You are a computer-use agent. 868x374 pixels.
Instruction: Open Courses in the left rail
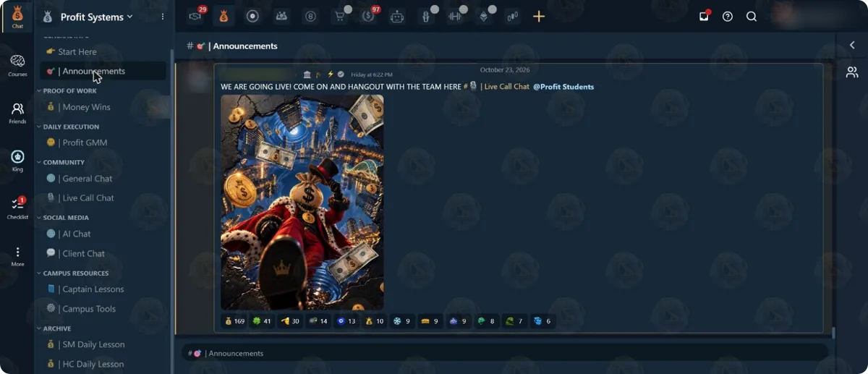click(17, 65)
